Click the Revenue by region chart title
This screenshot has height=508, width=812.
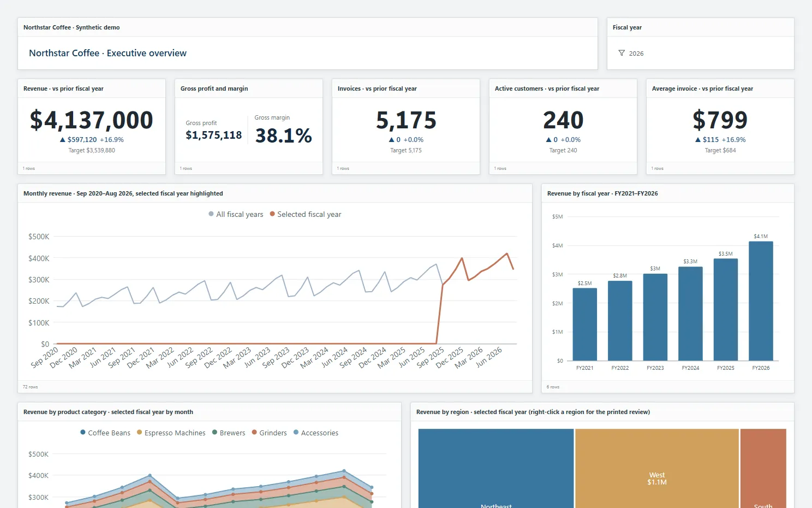tap(533, 412)
